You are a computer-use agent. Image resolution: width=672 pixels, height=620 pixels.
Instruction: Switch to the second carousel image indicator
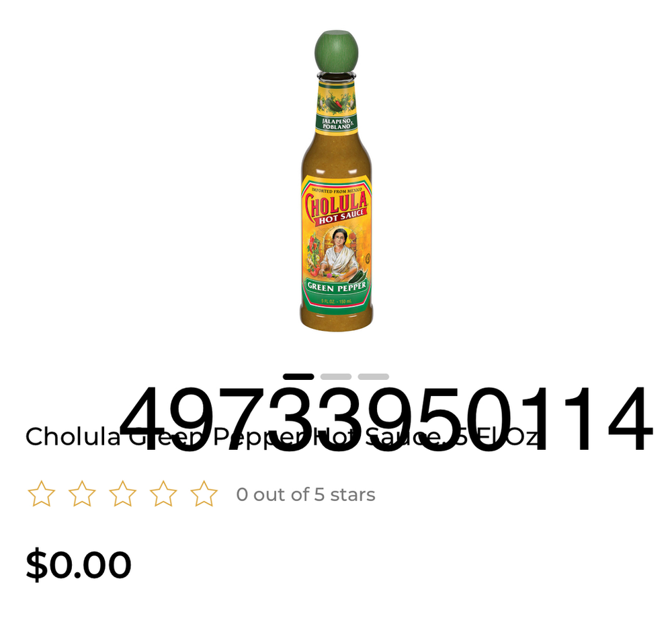[336, 377]
